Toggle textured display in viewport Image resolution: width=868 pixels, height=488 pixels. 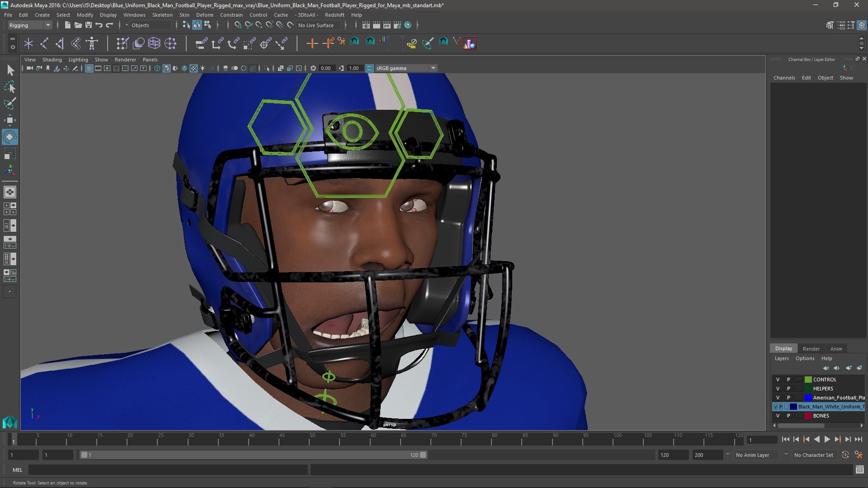tap(193, 68)
